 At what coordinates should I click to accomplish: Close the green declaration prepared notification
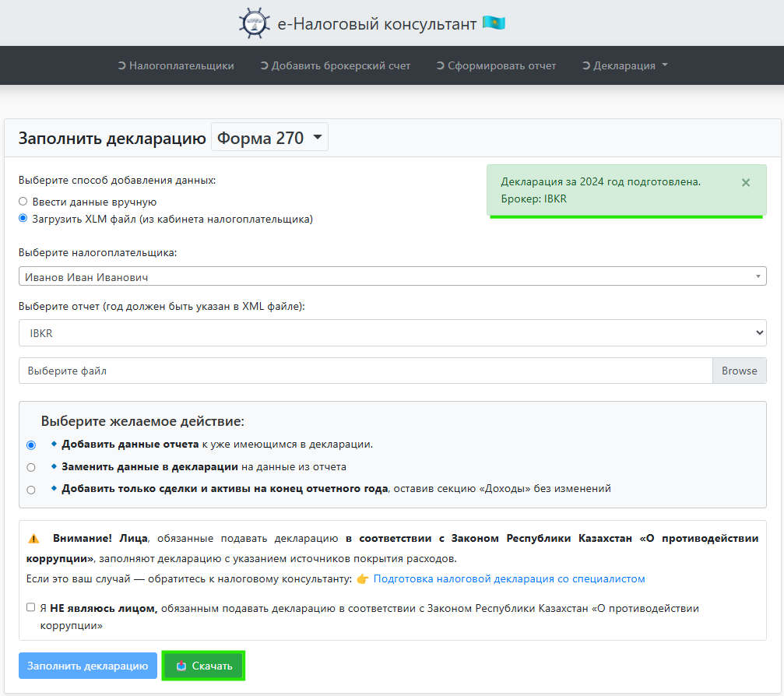pos(745,182)
